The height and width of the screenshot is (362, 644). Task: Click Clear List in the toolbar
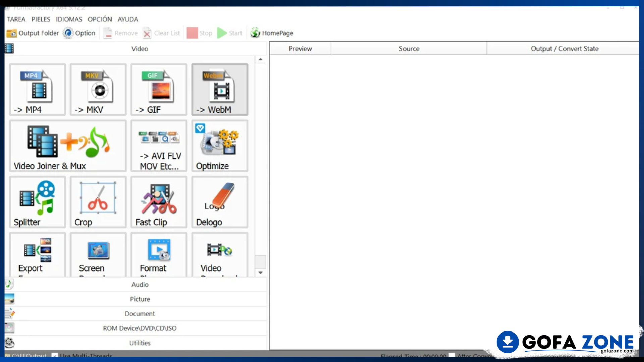coord(162,33)
